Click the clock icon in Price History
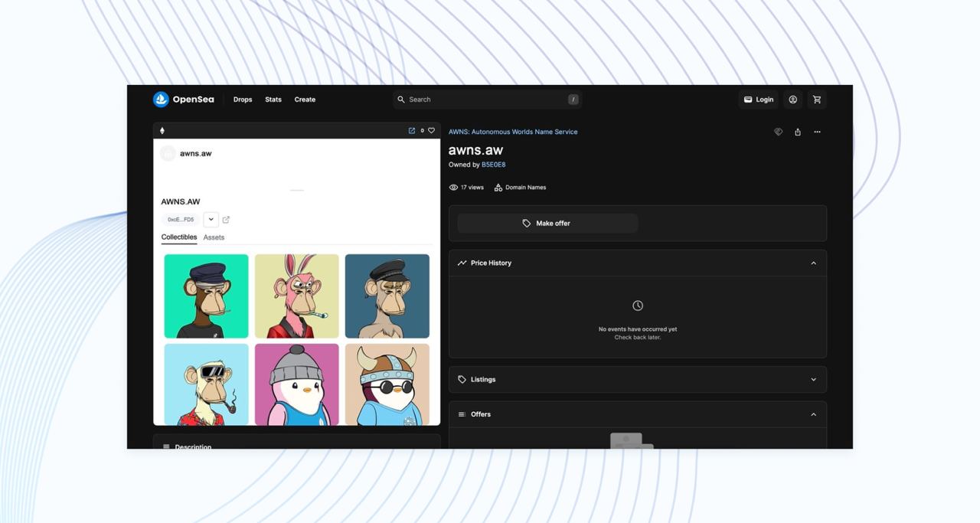Image resolution: width=980 pixels, height=523 pixels. point(638,306)
